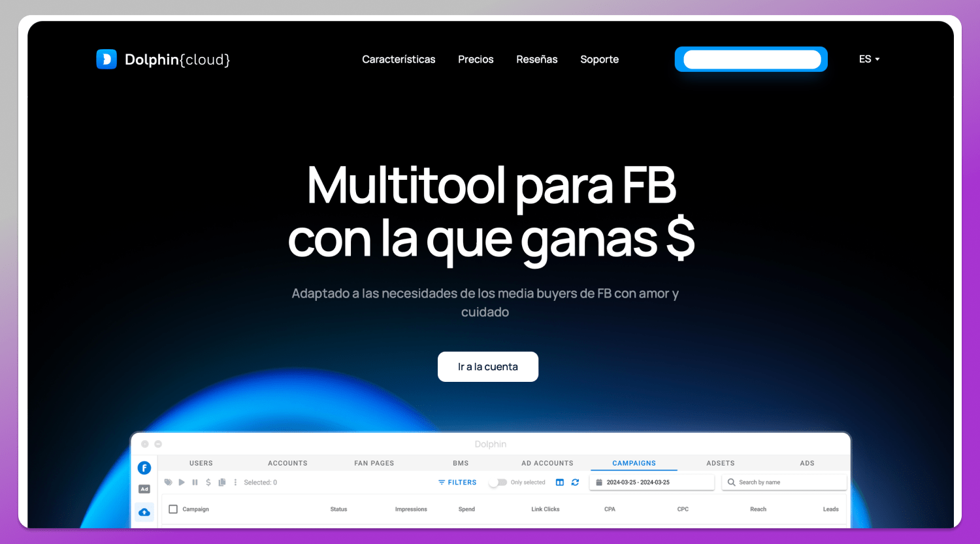Click the Ir a la cuenta button
Screen dimensions: 980x544
point(488,367)
